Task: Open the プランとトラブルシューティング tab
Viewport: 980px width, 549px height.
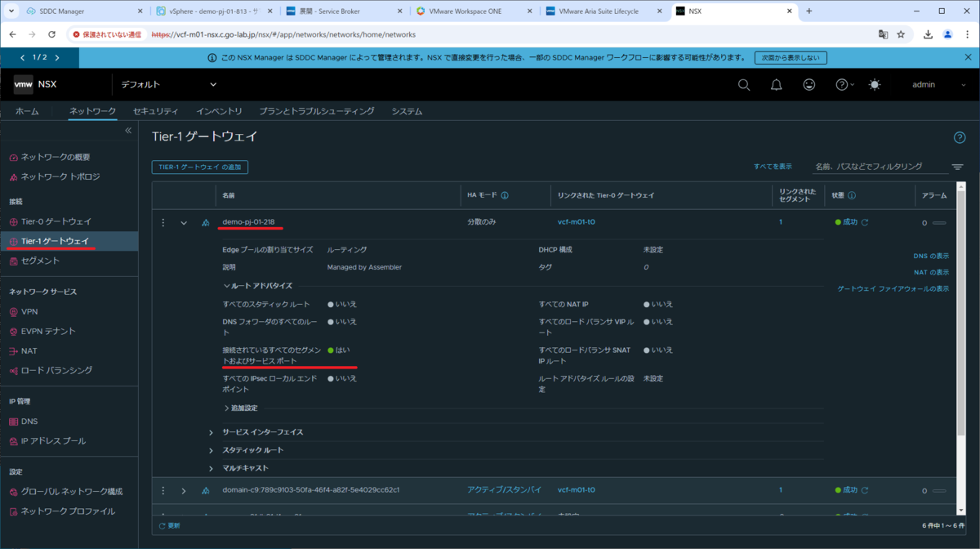Action: tap(317, 111)
